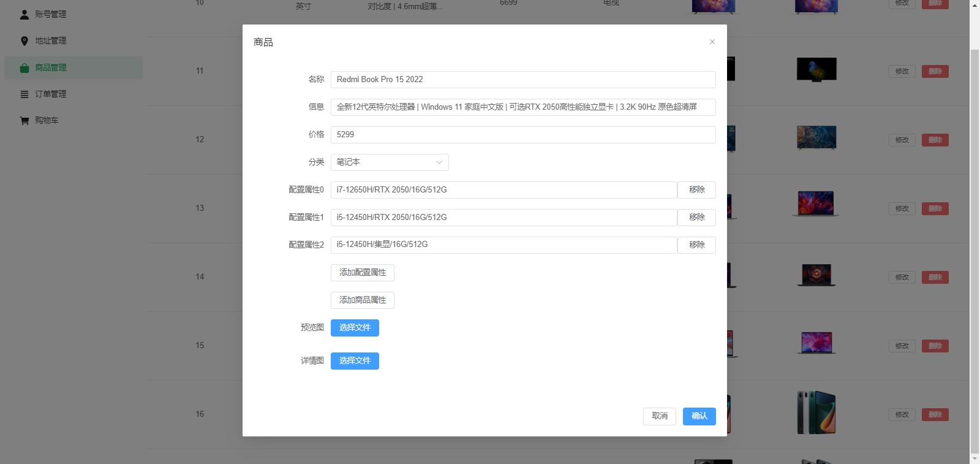Open 购物车 via its cart icon

(x=24, y=121)
